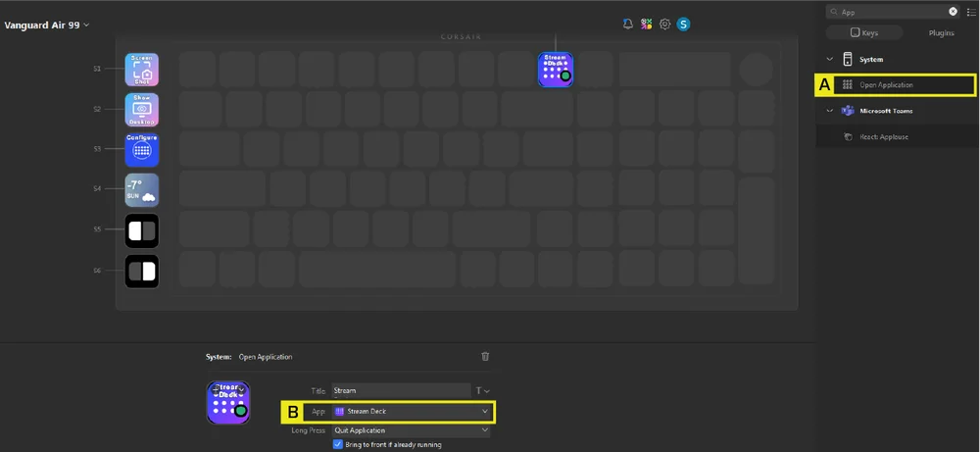Image resolution: width=980 pixels, height=452 pixels.
Task: Switch to the Keys tab
Action: click(863, 33)
